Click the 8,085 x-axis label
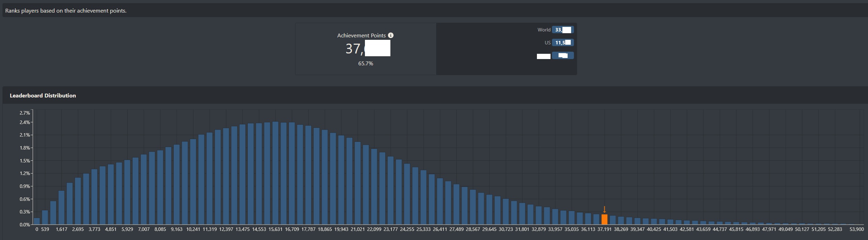Viewport: 868px width, 240px height. (160, 229)
